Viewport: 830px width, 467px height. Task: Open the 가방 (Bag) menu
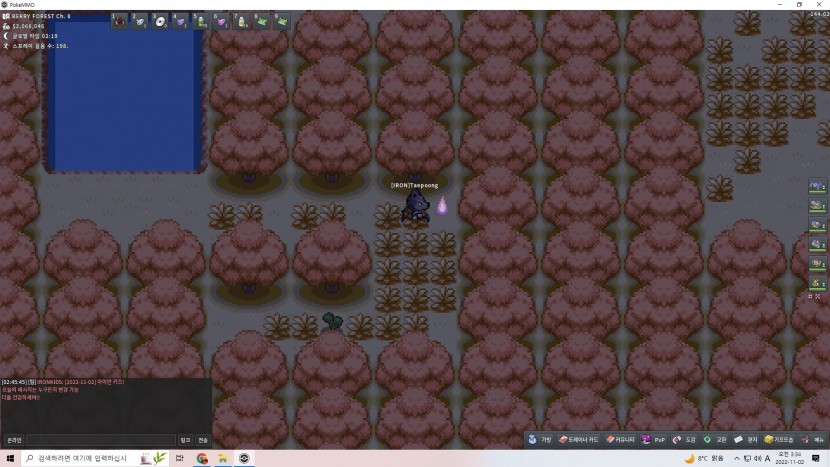pyautogui.click(x=540, y=439)
